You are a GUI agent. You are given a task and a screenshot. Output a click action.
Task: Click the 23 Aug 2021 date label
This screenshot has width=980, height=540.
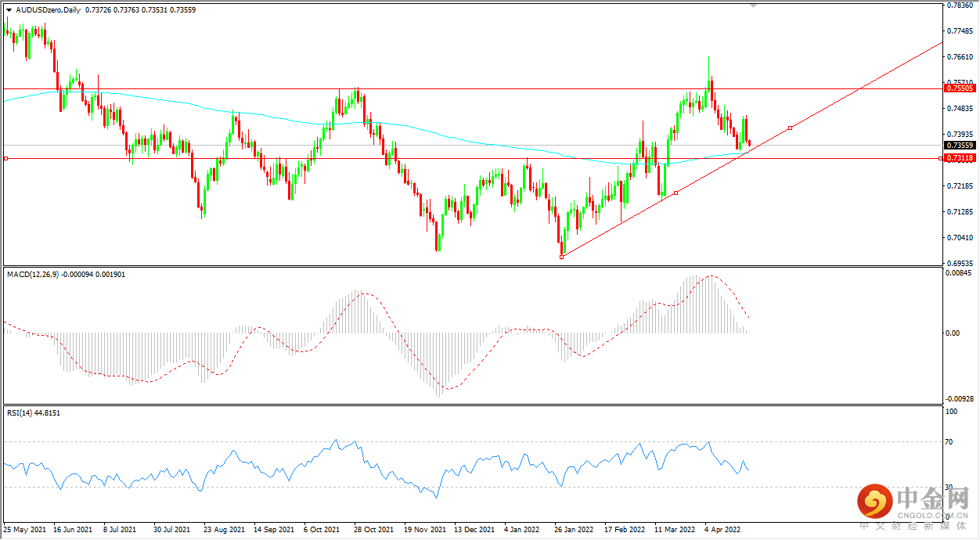click(x=225, y=529)
